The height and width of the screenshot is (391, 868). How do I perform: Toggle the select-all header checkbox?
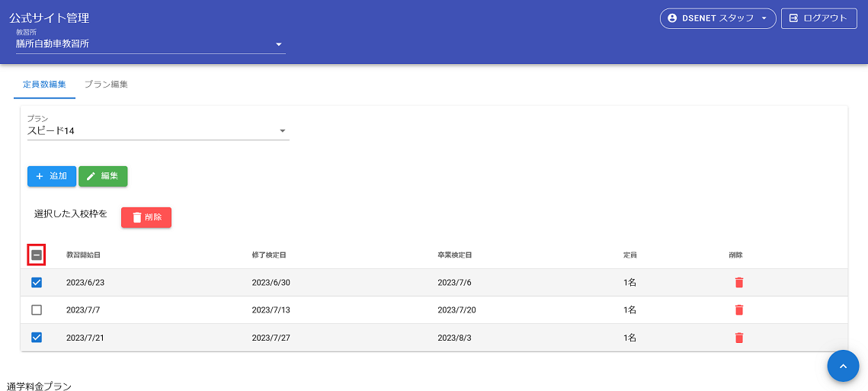37,255
